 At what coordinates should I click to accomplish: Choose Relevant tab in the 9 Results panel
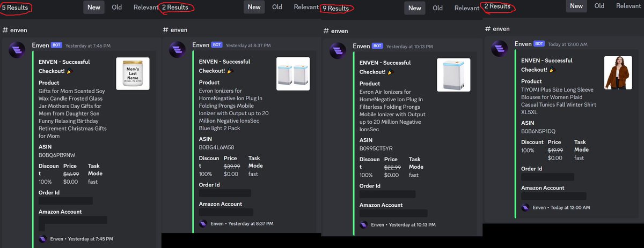pos(467,8)
